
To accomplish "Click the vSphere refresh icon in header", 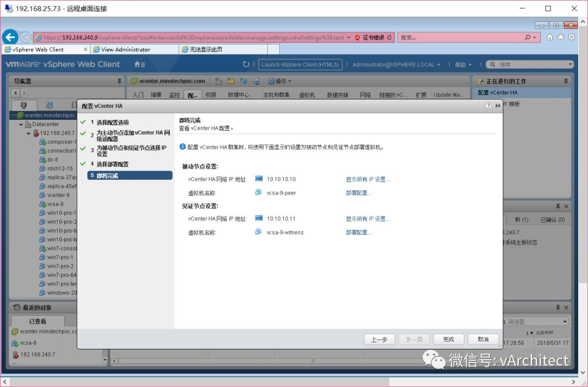I will (246, 64).
